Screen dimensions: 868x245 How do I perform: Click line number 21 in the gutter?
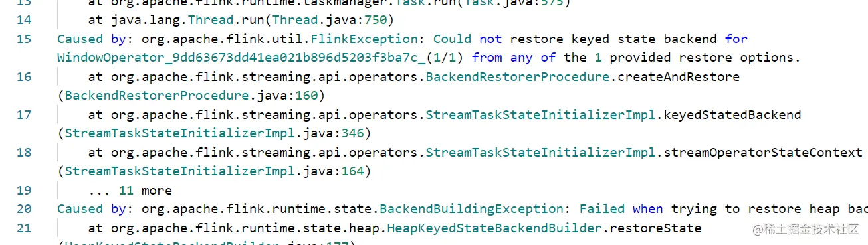click(24, 228)
